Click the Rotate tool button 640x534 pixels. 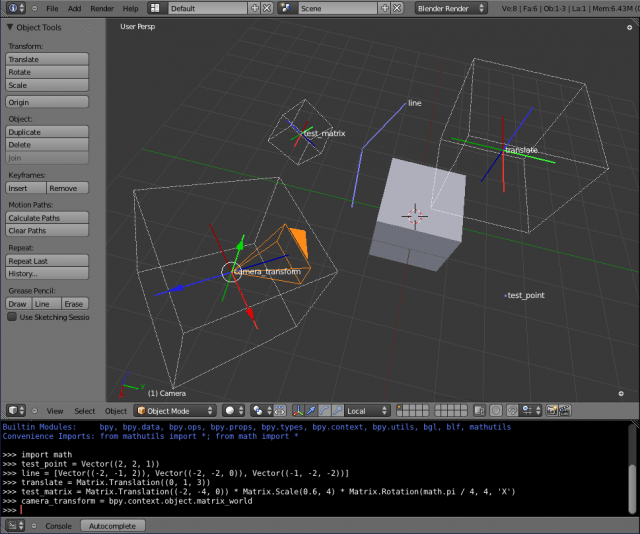pos(47,72)
